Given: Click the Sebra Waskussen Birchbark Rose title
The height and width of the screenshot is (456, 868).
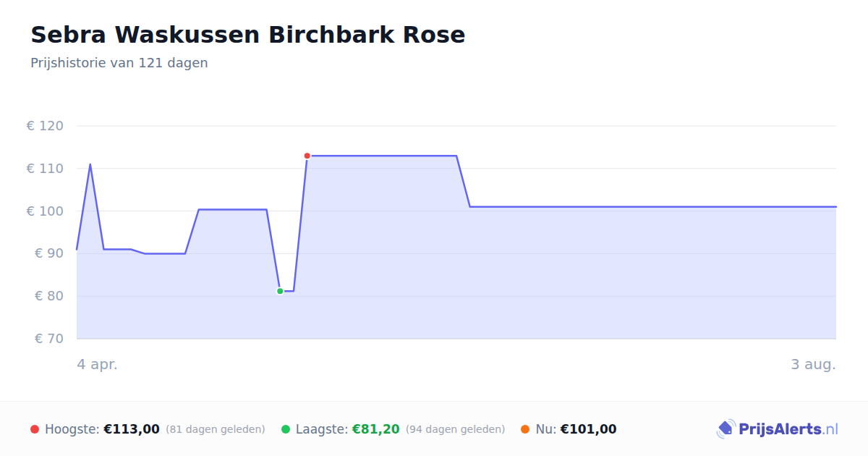Looking at the screenshot, I should 248,35.
